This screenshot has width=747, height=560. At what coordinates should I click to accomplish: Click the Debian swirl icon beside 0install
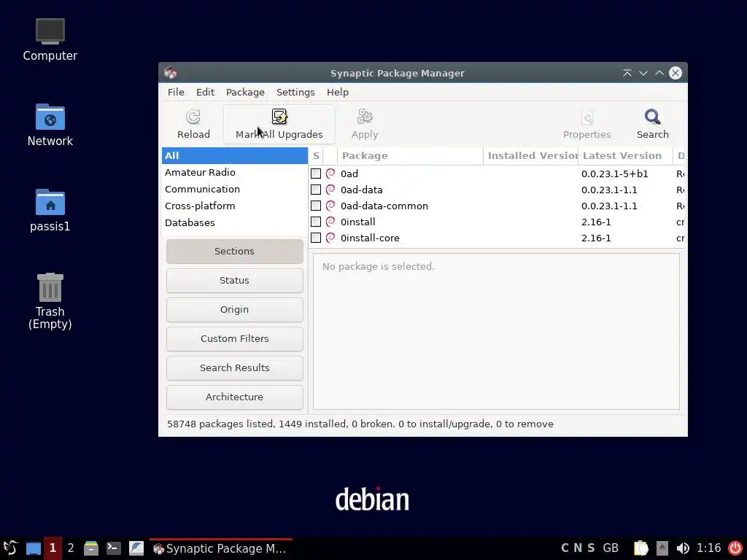[330, 222]
